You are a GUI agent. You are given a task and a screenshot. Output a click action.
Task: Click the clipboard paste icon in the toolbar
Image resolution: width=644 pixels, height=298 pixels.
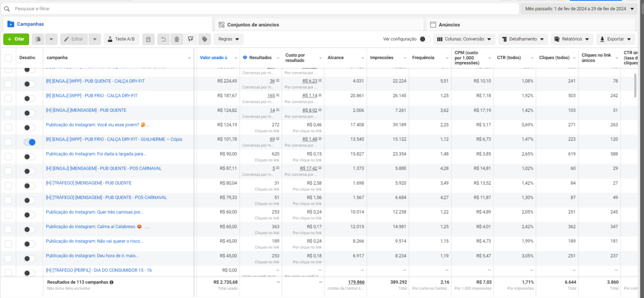point(148,39)
